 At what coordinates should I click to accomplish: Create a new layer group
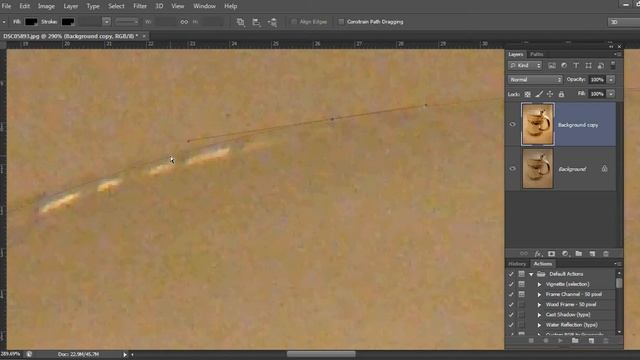578,254
